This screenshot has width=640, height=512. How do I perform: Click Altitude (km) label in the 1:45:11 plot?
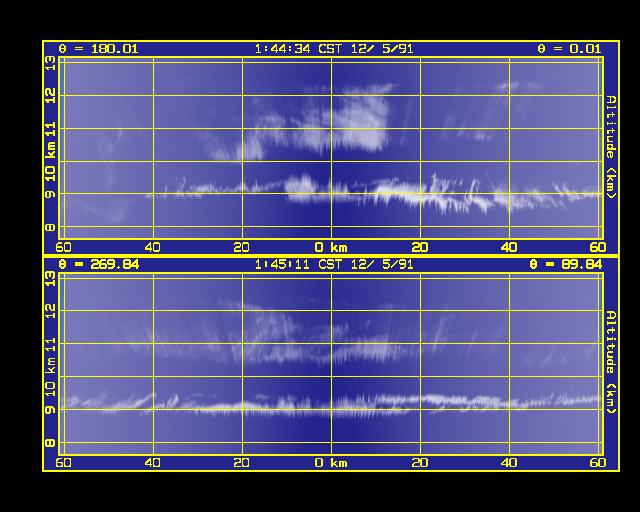coord(610,362)
